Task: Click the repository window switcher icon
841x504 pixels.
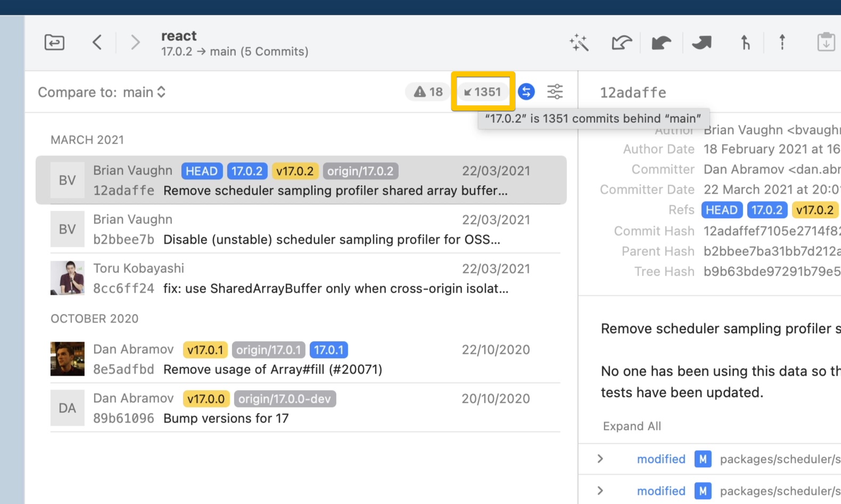Action: click(x=54, y=42)
